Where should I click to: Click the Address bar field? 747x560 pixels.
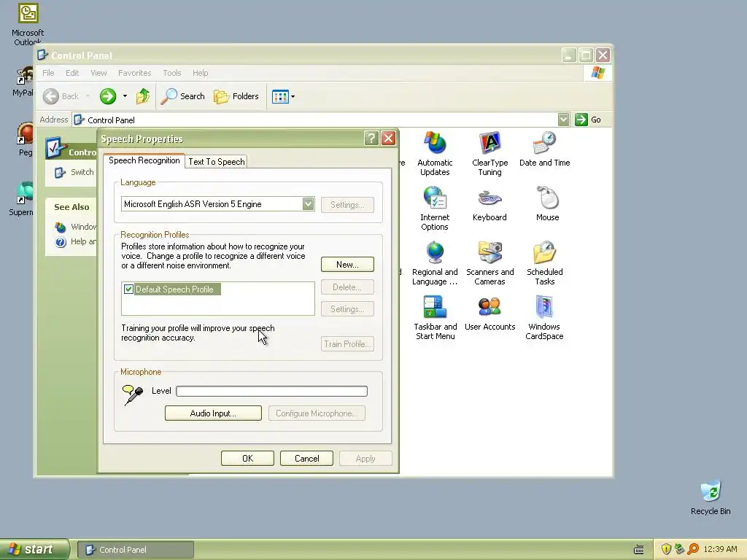pyautogui.click(x=314, y=120)
